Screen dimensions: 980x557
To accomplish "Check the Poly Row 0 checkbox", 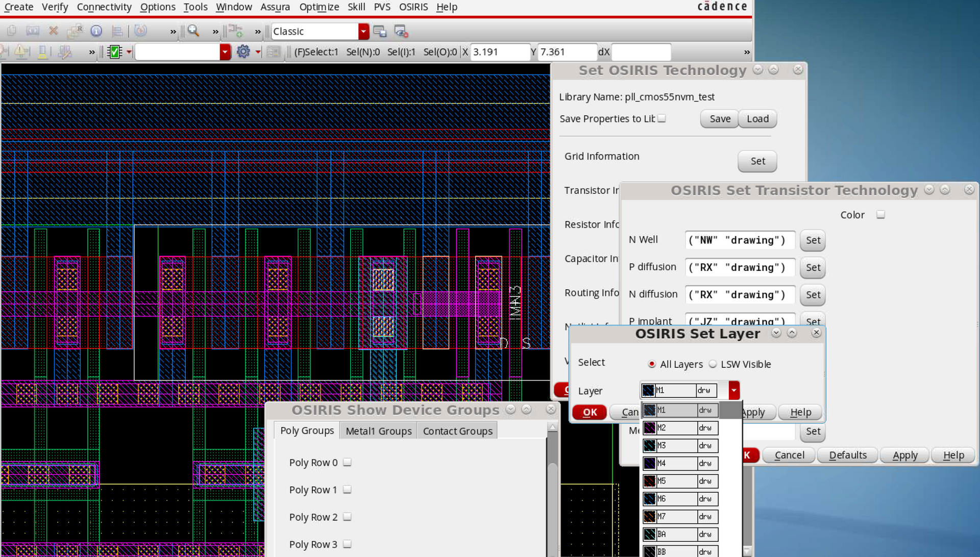I will [347, 462].
